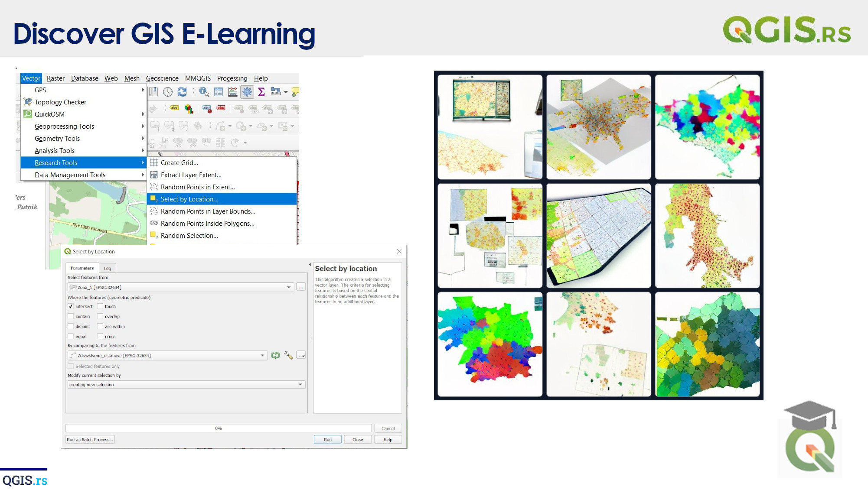Click the Split Features scissors icon
Viewport: 868px width, 490px height.
click(x=178, y=142)
